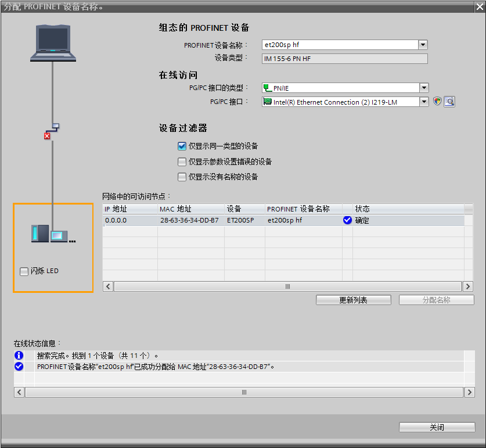The image size is (486, 448).
Task: Click the success checkmark icon in status messages
Action: [x=19, y=367]
